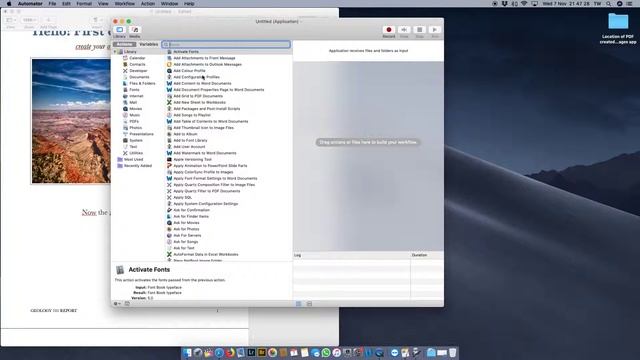Select the Files & Folders category
Viewport: 640px width, 360px height.
tap(142, 83)
